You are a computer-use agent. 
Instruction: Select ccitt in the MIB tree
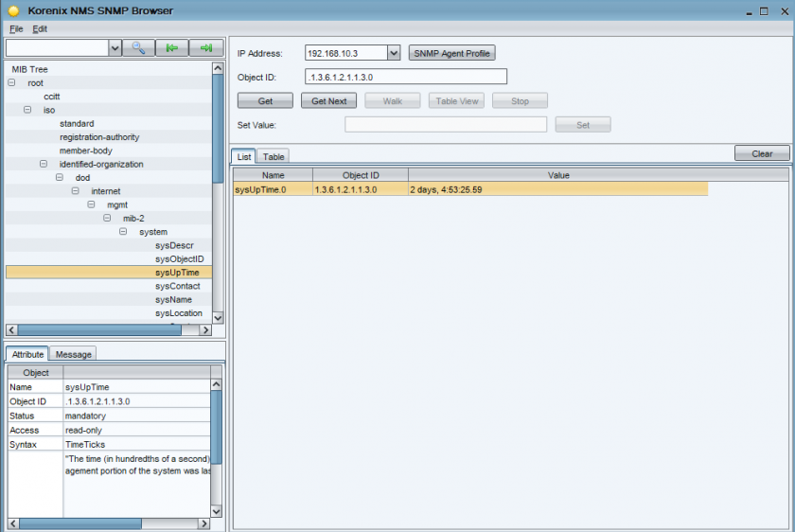pos(52,97)
